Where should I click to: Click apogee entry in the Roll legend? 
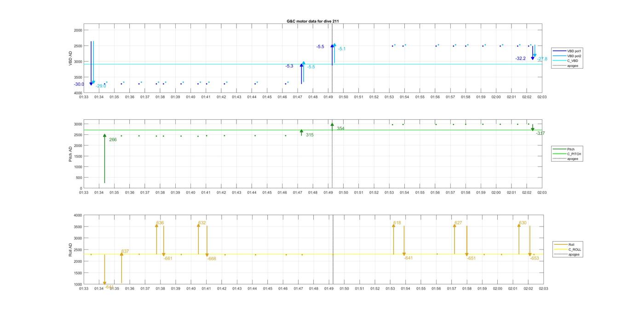point(567,254)
